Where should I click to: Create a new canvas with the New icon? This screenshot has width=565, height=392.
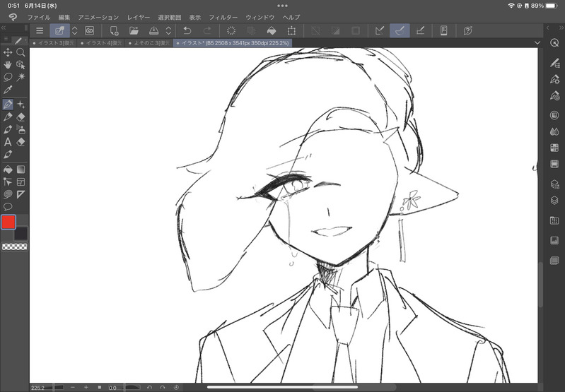(x=115, y=30)
